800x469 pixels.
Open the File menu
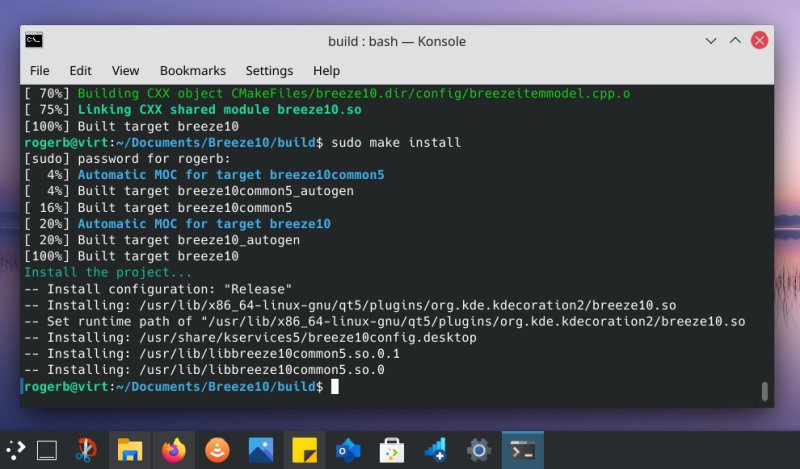[40, 70]
